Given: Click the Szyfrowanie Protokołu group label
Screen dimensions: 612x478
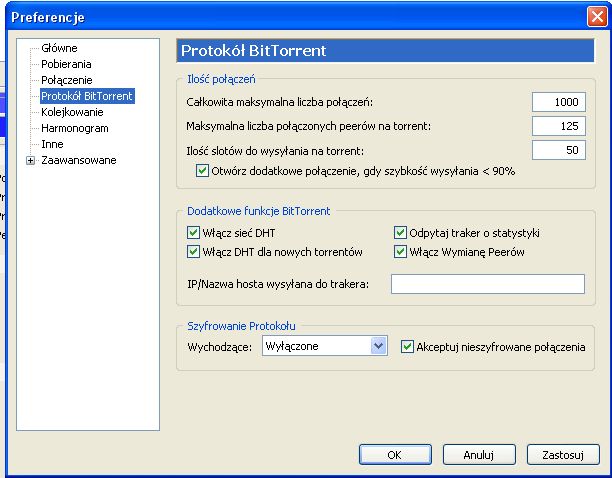Looking at the screenshot, I should pos(241,326).
